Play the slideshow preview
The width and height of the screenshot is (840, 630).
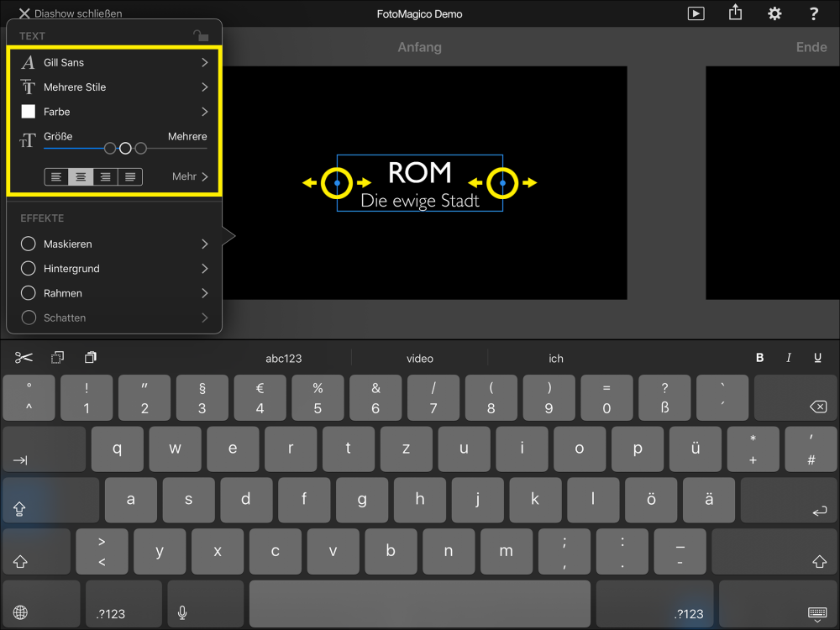(696, 13)
